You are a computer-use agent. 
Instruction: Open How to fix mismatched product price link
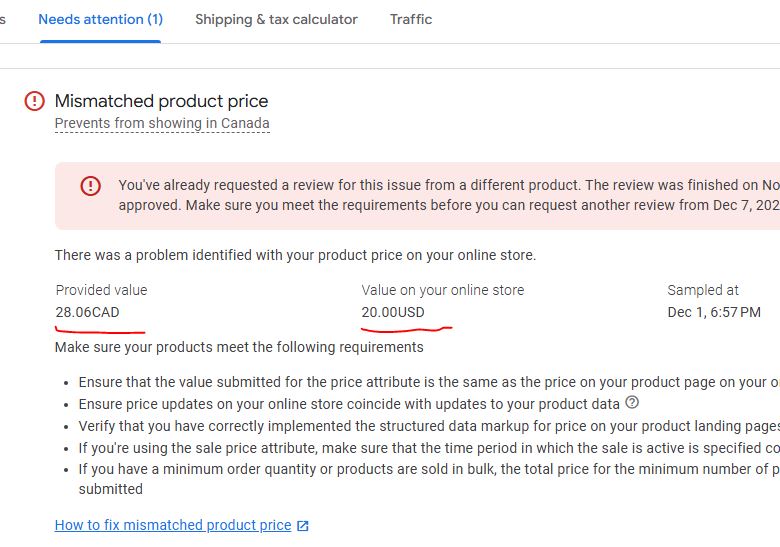point(173,525)
